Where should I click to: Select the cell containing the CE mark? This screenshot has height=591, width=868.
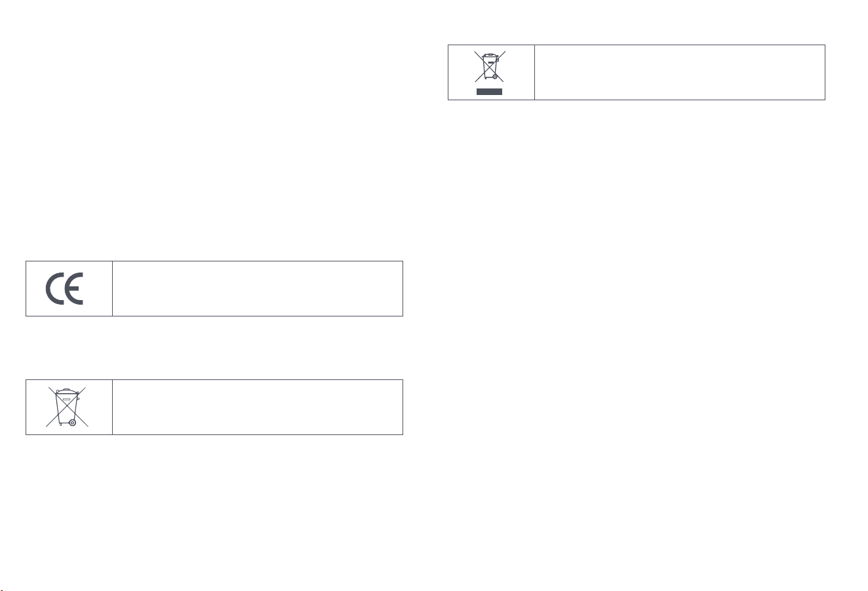point(69,289)
